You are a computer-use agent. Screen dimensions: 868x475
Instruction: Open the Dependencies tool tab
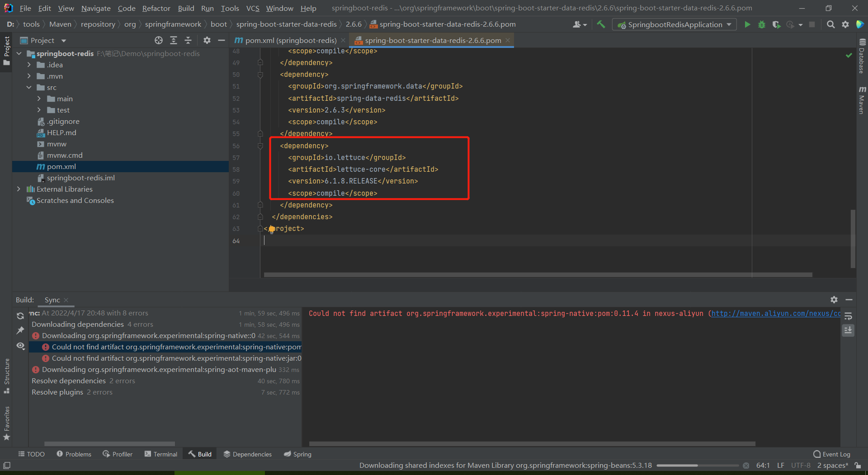(248, 454)
